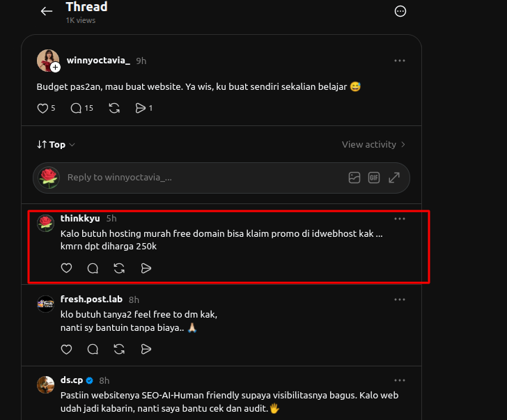Image resolution: width=507 pixels, height=420 pixels.
Task: Open the circled three-dot thread options menu
Action: [x=400, y=11]
